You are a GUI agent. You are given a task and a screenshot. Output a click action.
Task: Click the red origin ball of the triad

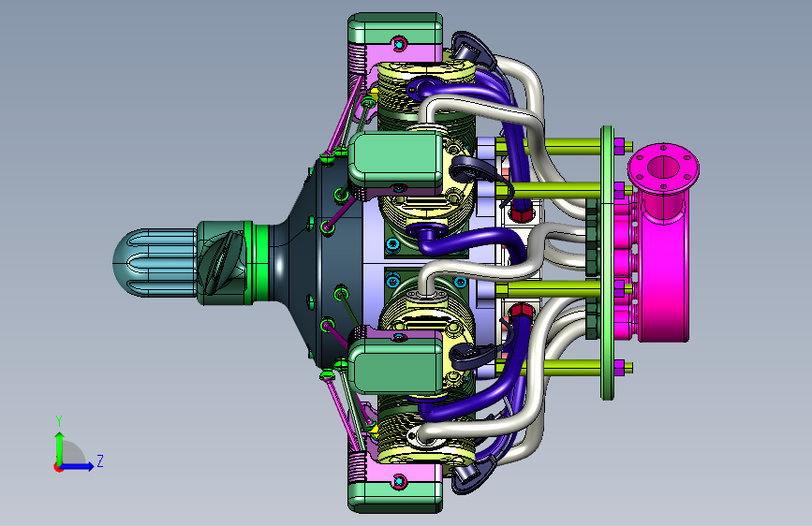click(x=58, y=467)
